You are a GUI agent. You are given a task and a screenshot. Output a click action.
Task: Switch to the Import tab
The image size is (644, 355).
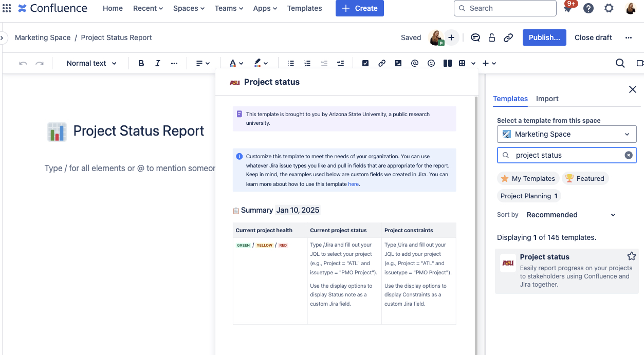coord(547,99)
